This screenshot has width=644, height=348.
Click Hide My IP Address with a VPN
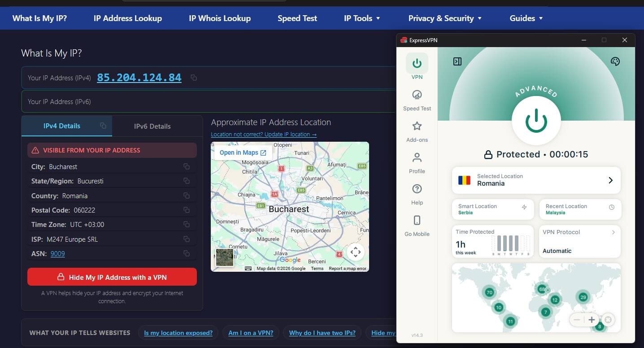tap(112, 277)
